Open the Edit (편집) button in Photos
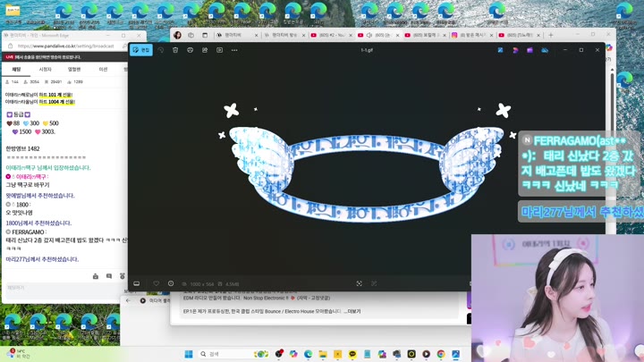This screenshot has width=644, height=362. pyautogui.click(x=141, y=50)
